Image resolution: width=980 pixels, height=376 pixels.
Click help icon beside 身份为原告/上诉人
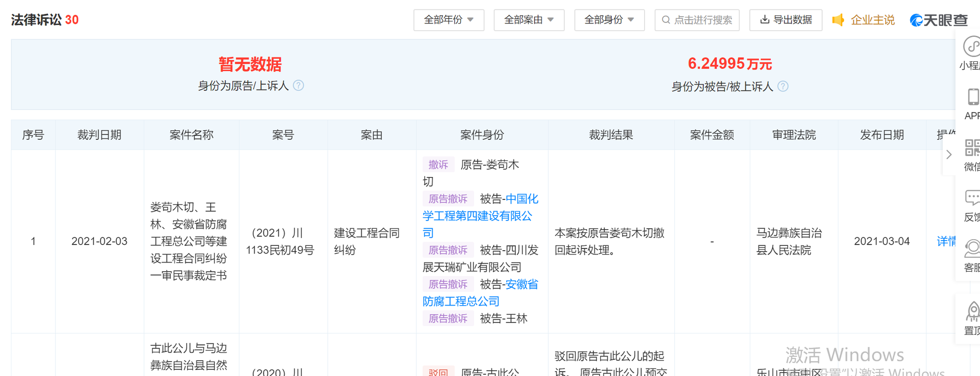299,86
